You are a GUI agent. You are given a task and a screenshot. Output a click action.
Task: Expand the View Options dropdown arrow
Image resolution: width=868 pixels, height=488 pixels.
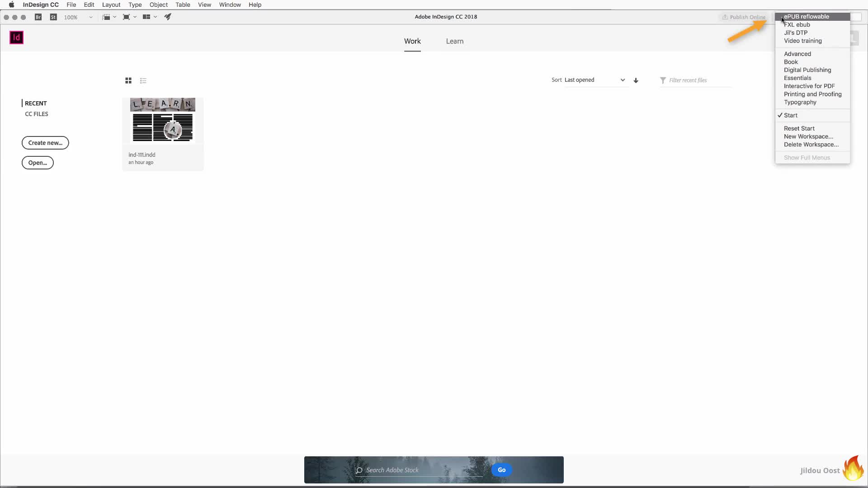pos(115,17)
